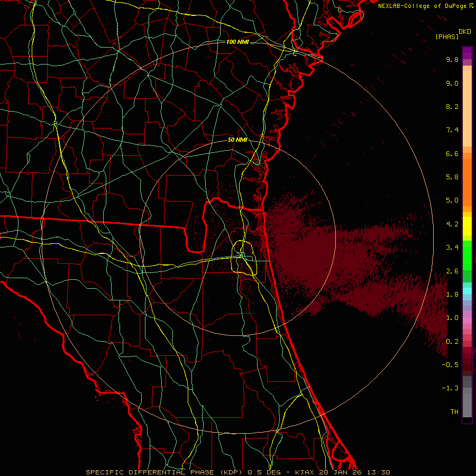Click the "TH" threshold label on the legend

point(454,411)
